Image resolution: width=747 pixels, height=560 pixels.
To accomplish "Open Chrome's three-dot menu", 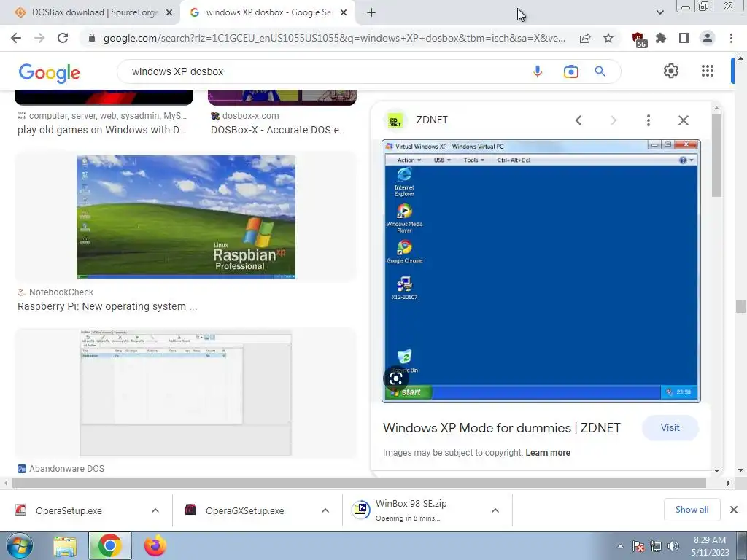I will (x=731, y=38).
